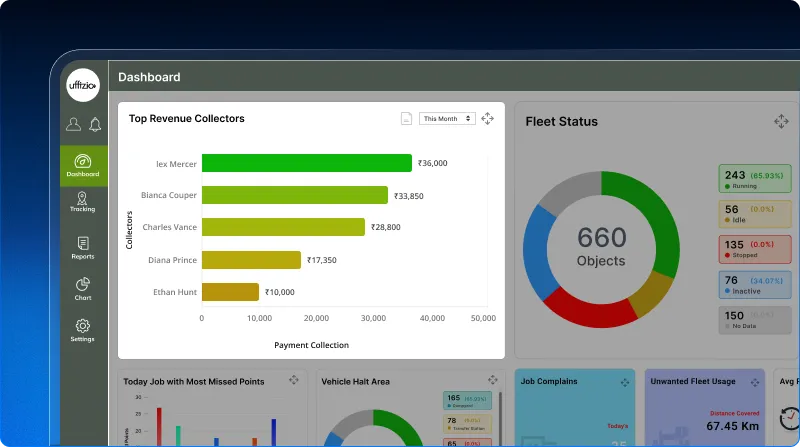Click the Diana Prince revenue bar
Screen dimensions: 800x447
click(251, 260)
